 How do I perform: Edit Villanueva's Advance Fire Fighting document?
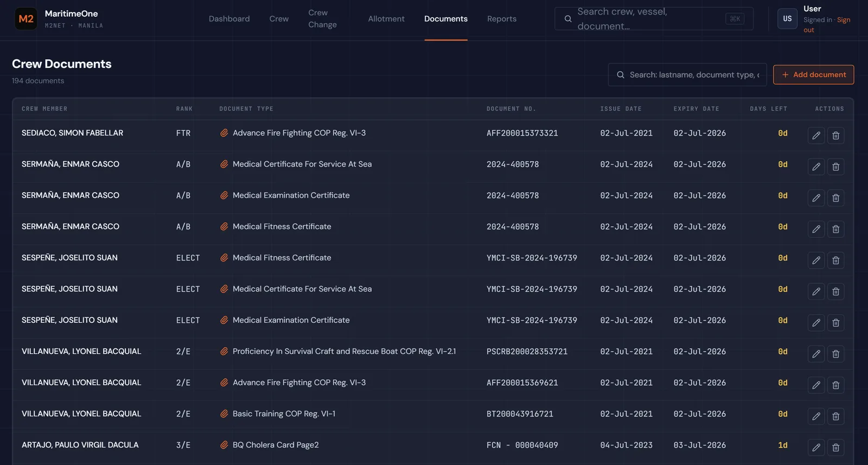pos(816,385)
